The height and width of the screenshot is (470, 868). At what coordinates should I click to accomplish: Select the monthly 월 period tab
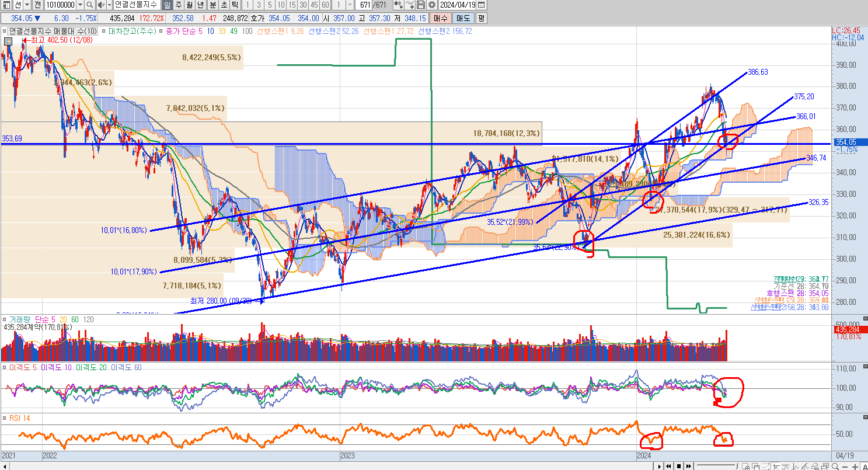tap(189, 5)
